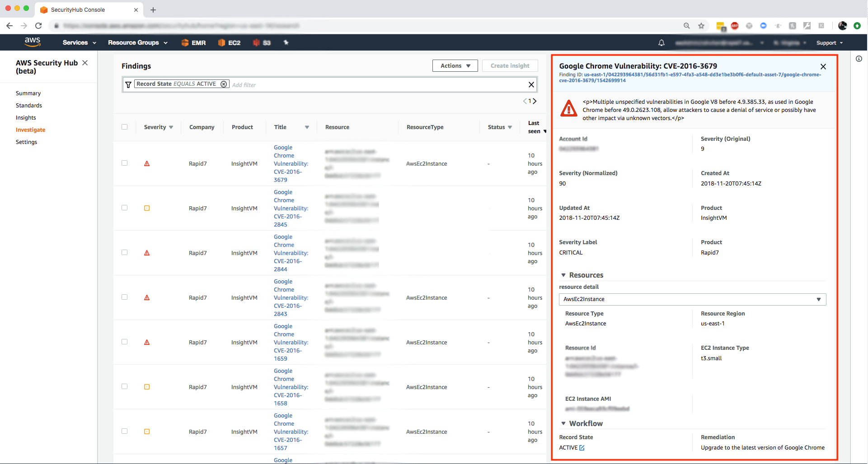Open the Settings page

pyautogui.click(x=26, y=142)
